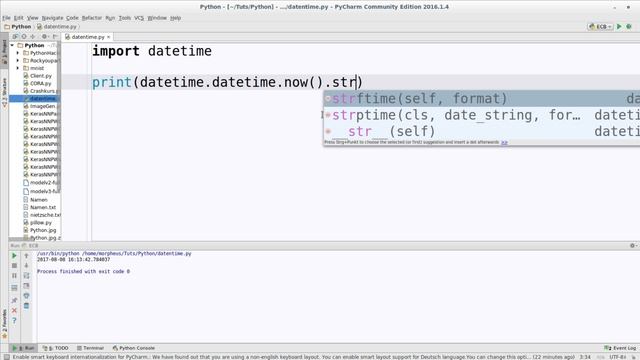Pin the Run tab with the pin icon
The image size is (640, 360).
pos(14,300)
